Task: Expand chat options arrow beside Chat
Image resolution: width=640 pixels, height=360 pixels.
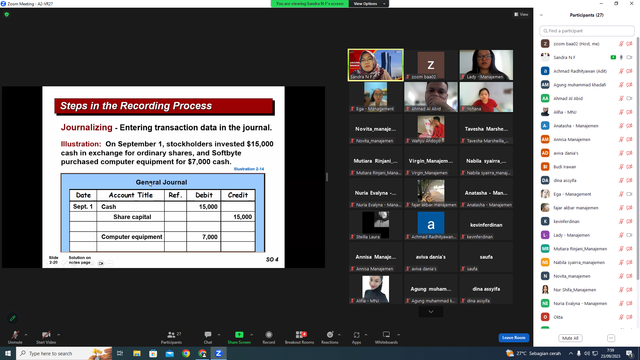Action: coord(219,335)
